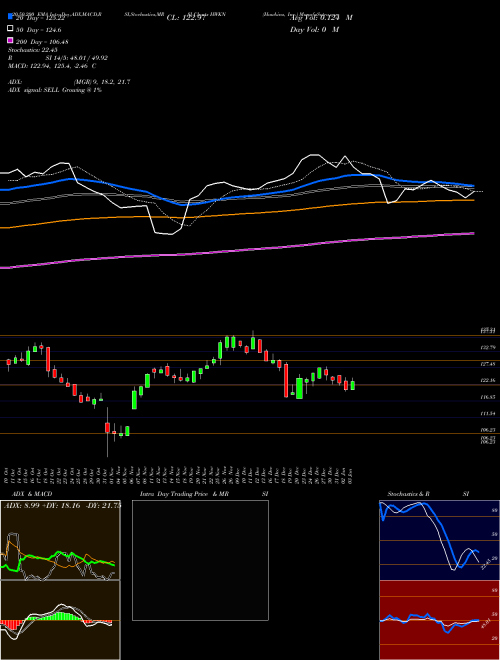Viewport: 500px width, 660px height.
Task: Click the 116.85 price axis label
Action: (488, 397)
